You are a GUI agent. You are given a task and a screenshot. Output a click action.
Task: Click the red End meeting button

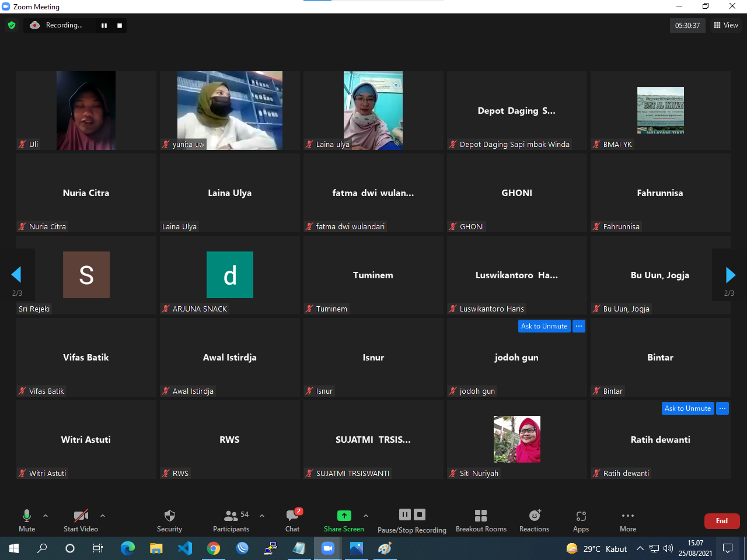coord(722,521)
